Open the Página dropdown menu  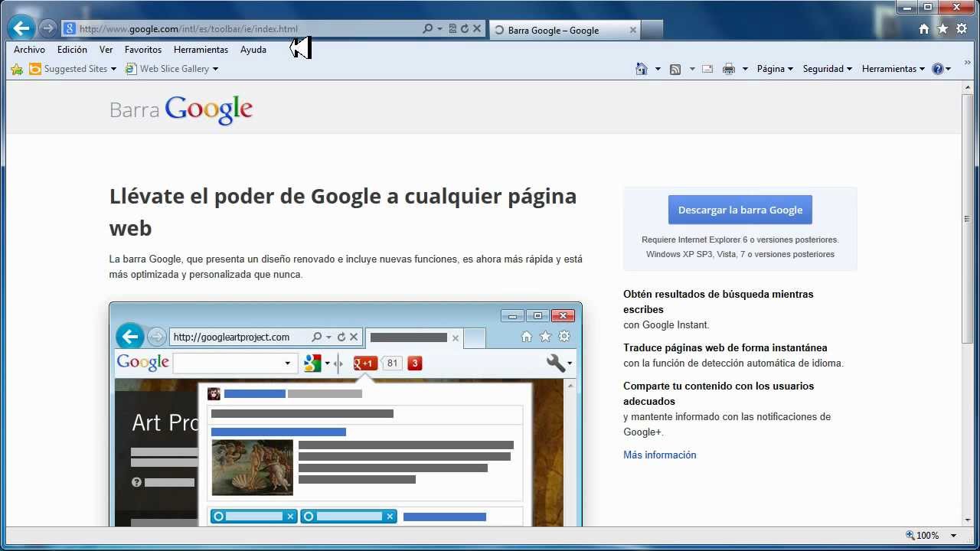(775, 69)
